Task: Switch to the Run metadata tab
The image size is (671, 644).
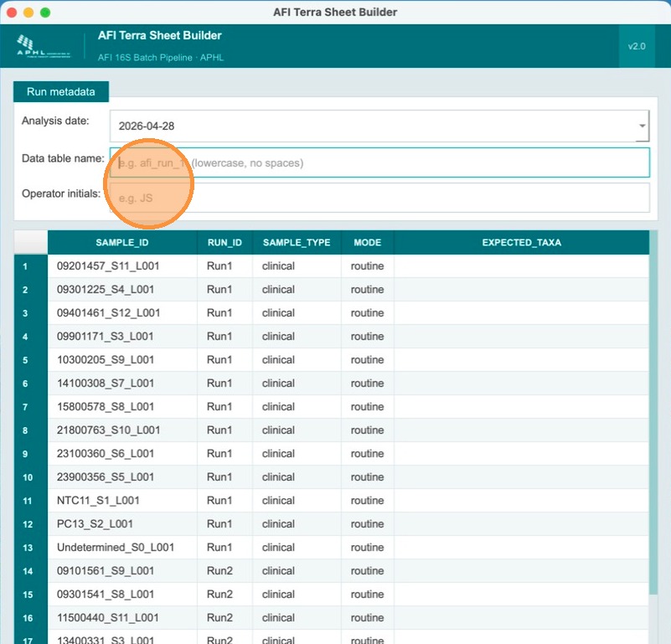Action: (x=61, y=91)
